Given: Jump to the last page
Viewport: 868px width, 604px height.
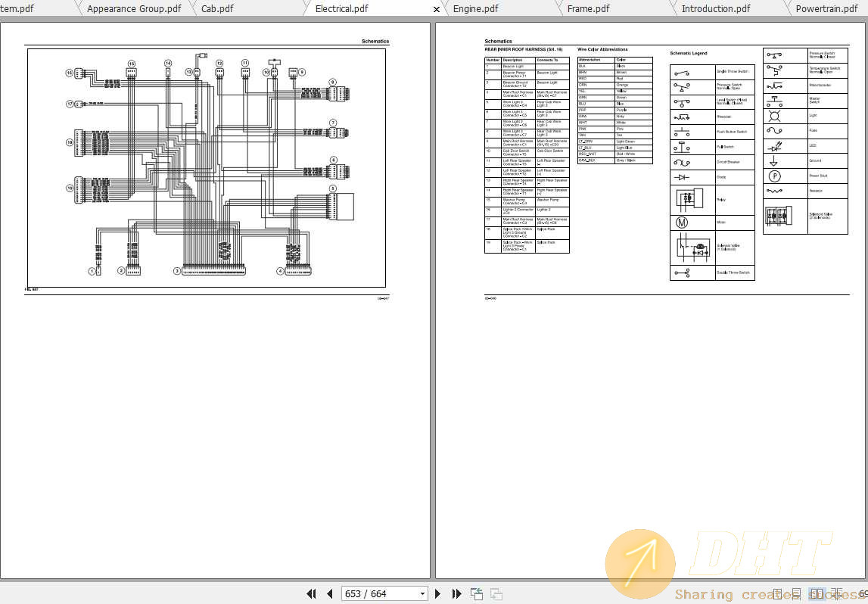Looking at the screenshot, I should (x=456, y=593).
